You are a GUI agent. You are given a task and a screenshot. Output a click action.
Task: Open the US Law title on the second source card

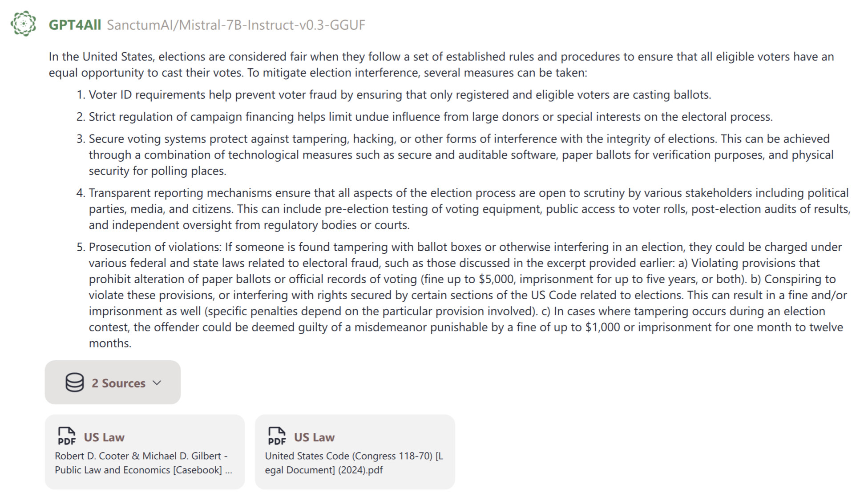click(x=314, y=437)
